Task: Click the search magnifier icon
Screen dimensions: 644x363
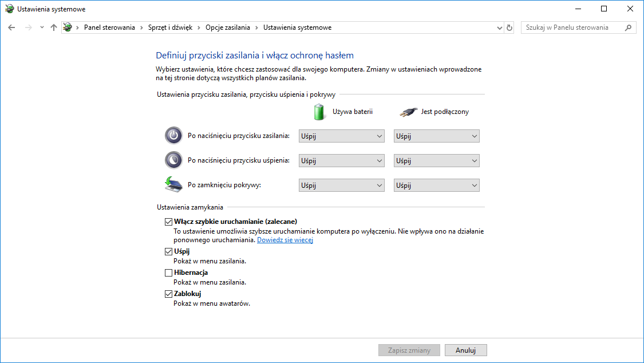Action: click(x=628, y=27)
